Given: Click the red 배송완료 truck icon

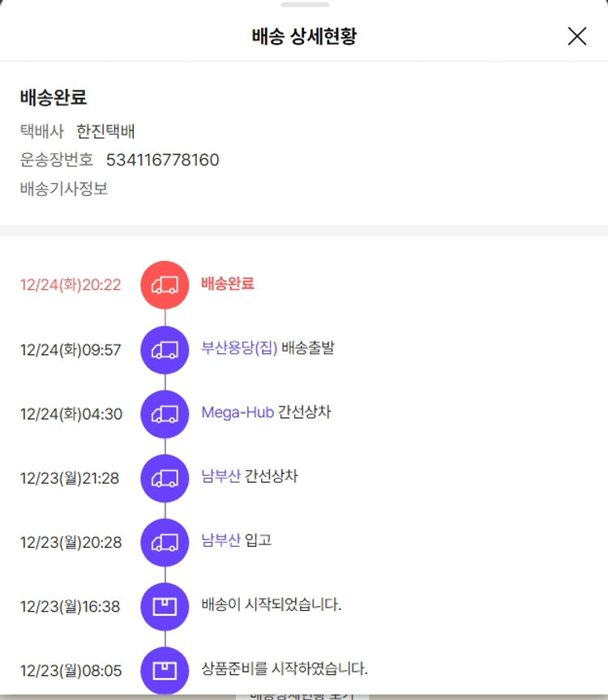Looking at the screenshot, I should (165, 284).
